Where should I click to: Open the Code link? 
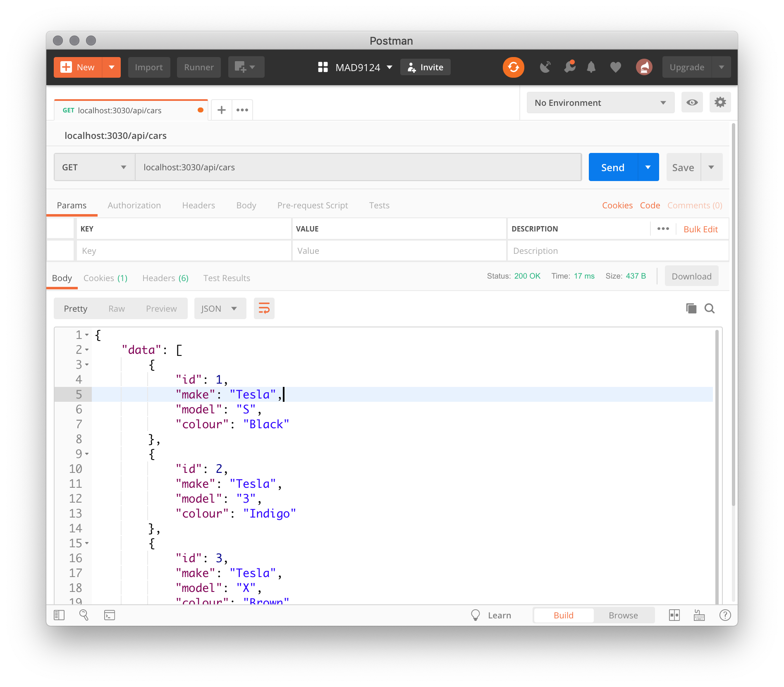coord(650,205)
